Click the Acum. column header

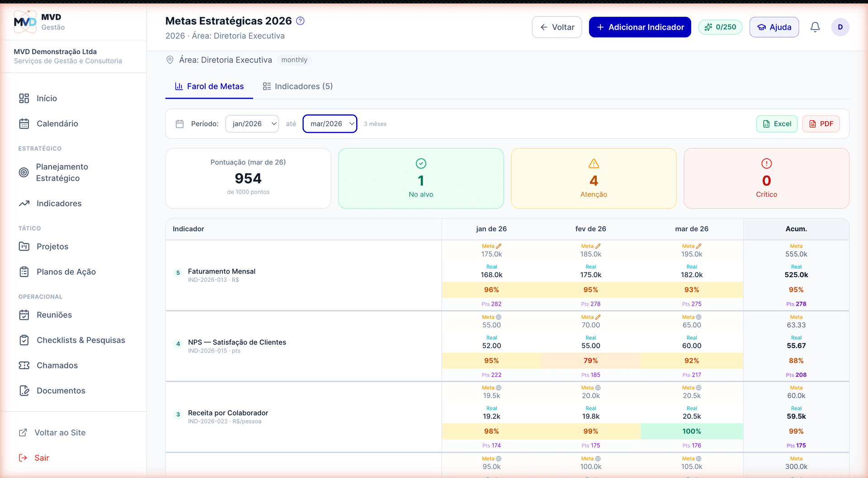796,229
